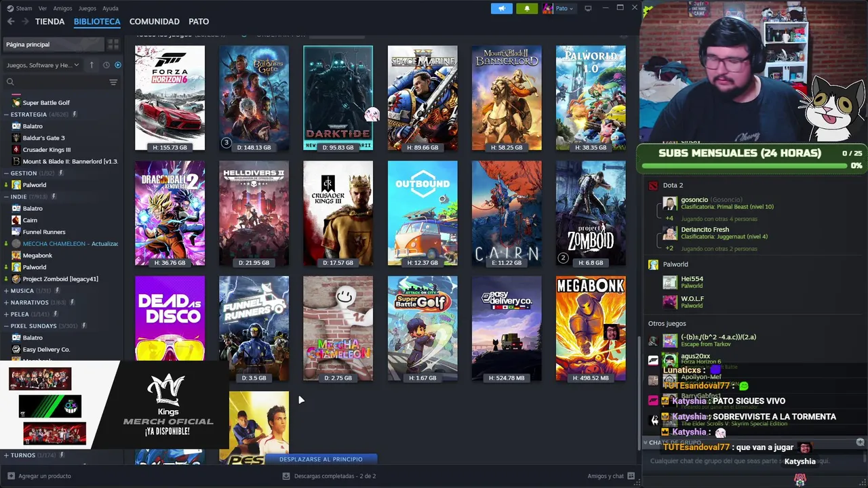
Task: Open the Amigos menu
Action: [62, 8]
